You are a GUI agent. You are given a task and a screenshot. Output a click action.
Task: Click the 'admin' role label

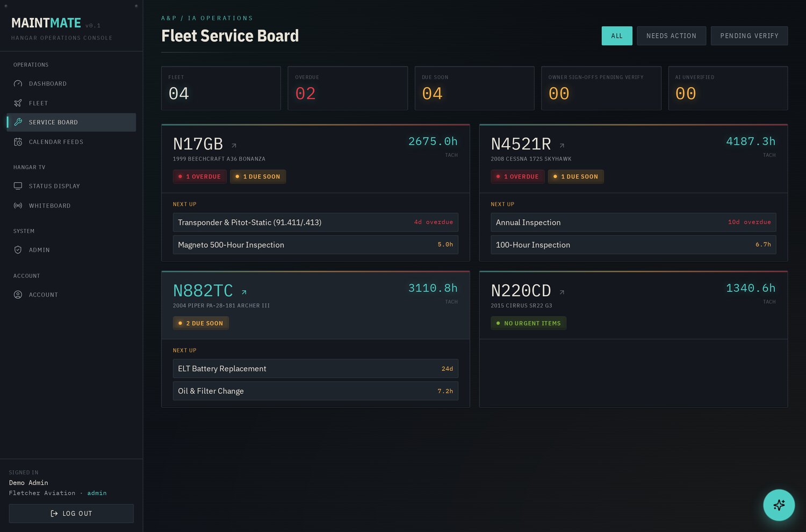pyautogui.click(x=97, y=493)
